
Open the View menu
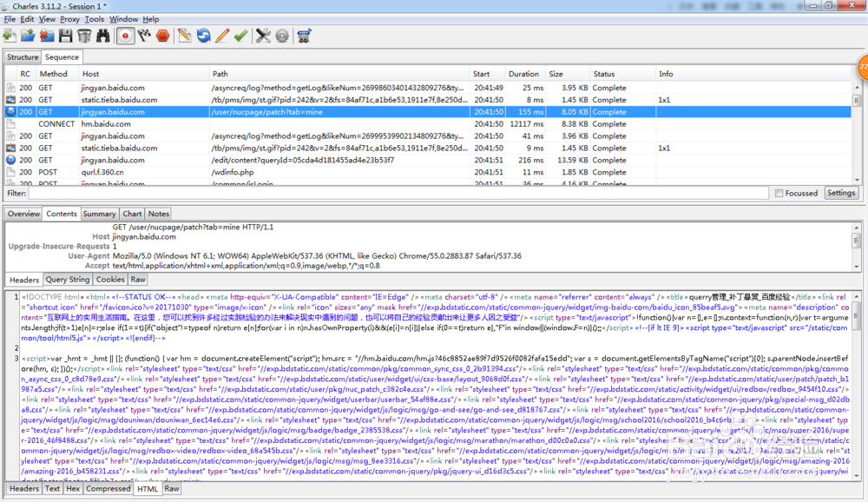pyautogui.click(x=47, y=19)
